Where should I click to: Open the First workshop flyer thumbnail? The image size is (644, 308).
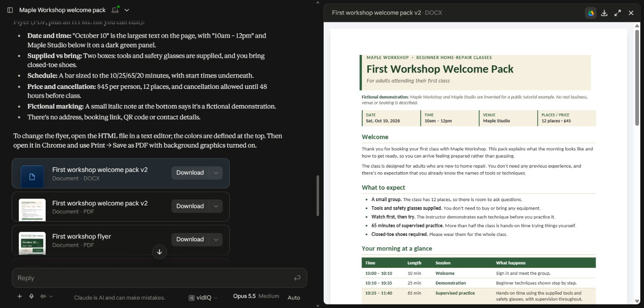(x=32, y=243)
